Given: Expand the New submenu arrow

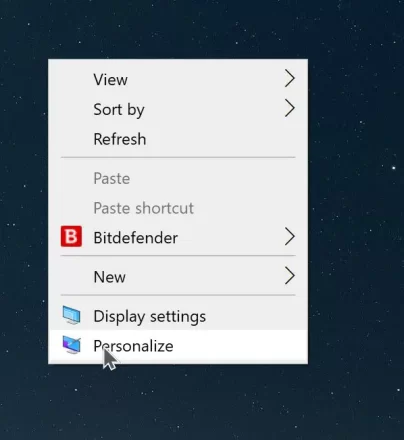Looking at the screenshot, I should 290,276.
